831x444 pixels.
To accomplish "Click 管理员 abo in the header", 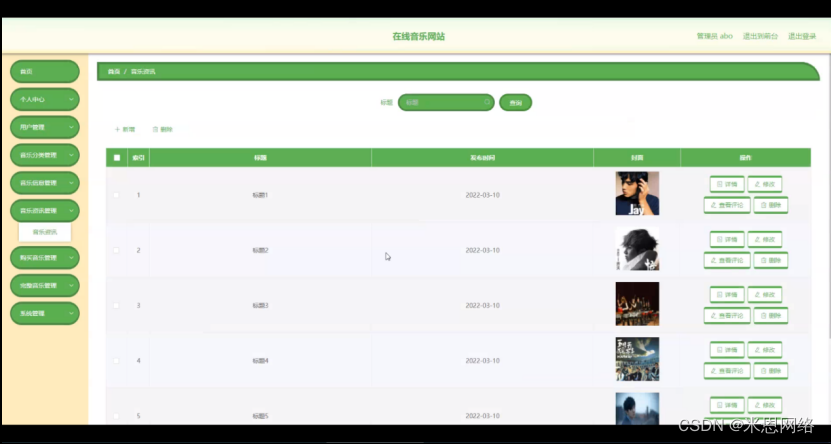I will [714, 36].
